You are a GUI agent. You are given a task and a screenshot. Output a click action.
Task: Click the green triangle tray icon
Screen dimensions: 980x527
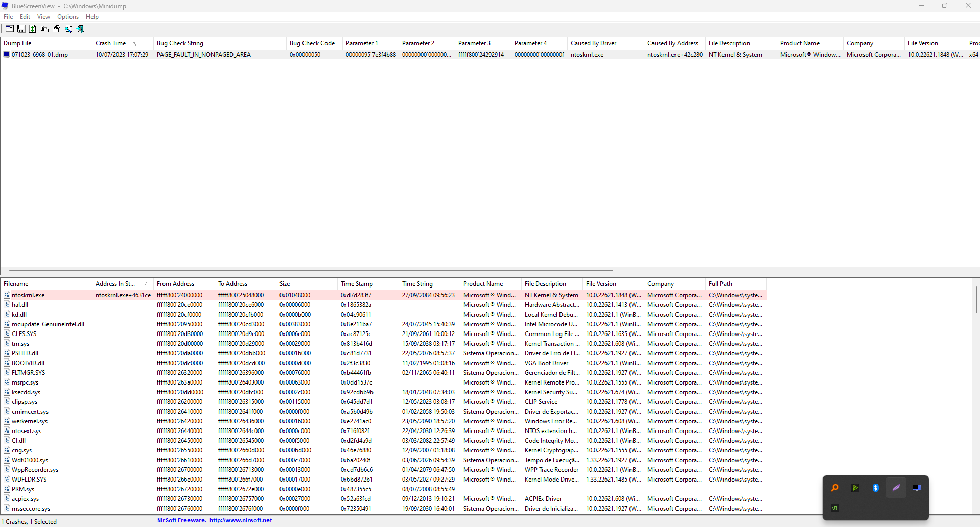[855, 488]
